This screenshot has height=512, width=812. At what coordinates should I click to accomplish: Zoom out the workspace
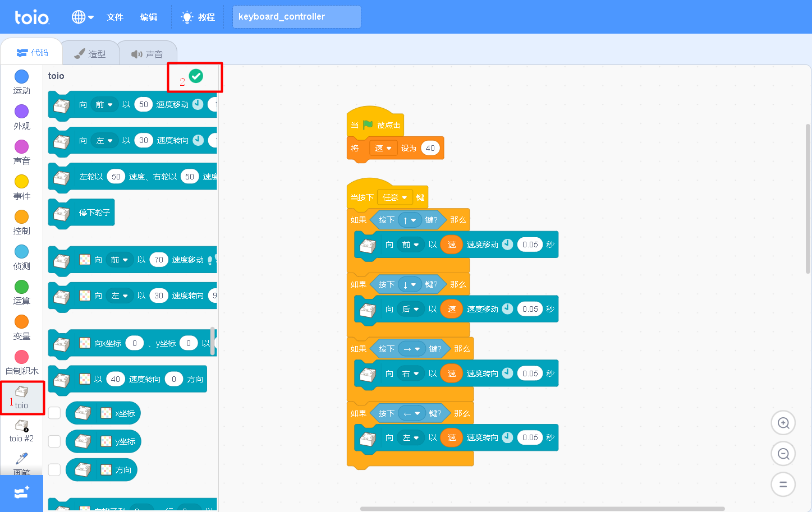(783, 454)
